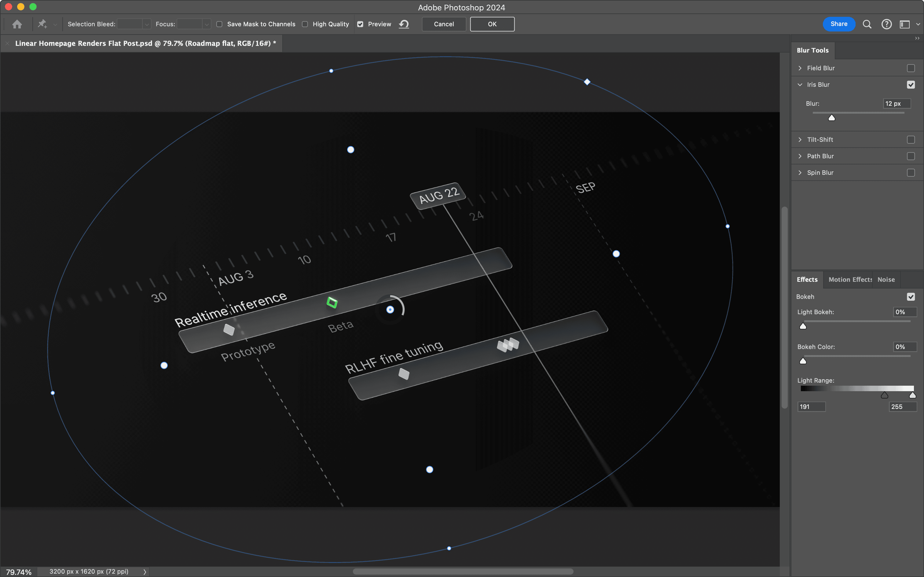Screen dimensions: 924x577
Task: Collapse panels with the double-chevron icon
Action: (917, 38)
